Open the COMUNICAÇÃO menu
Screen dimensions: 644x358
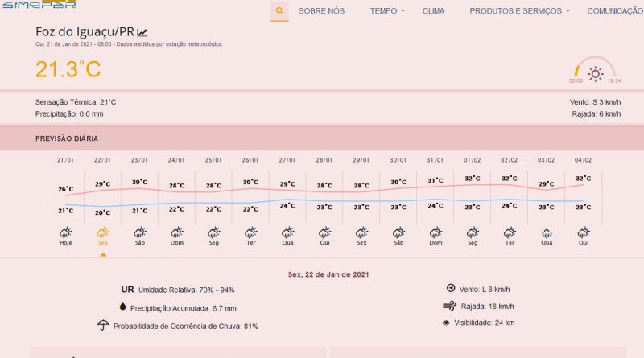tap(615, 11)
